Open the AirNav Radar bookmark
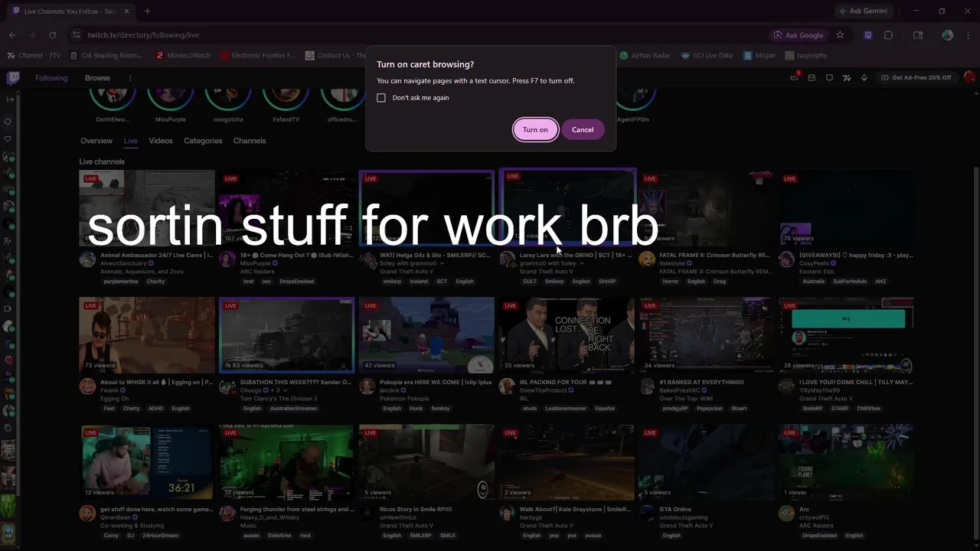Screen dimensions: 980x551 [x=645, y=55]
